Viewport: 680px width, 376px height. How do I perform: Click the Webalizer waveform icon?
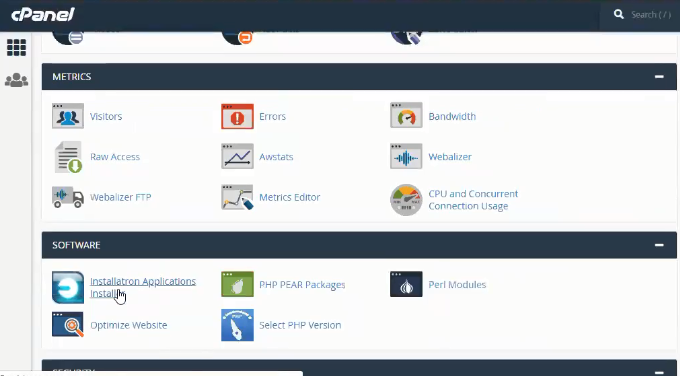(x=406, y=156)
